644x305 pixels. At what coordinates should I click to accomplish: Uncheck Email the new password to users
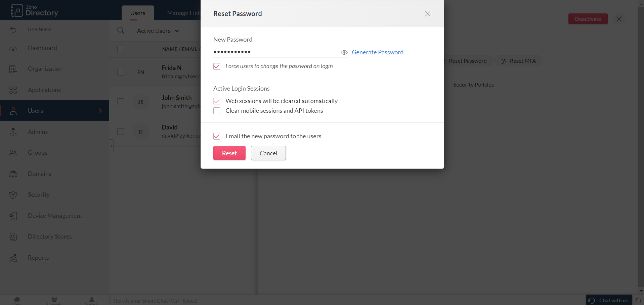[x=217, y=136]
